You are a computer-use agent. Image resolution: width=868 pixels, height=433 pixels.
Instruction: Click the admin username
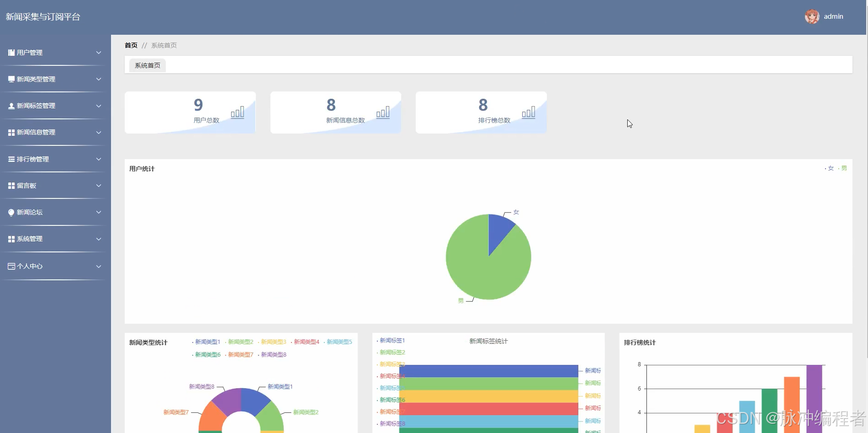tap(833, 16)
